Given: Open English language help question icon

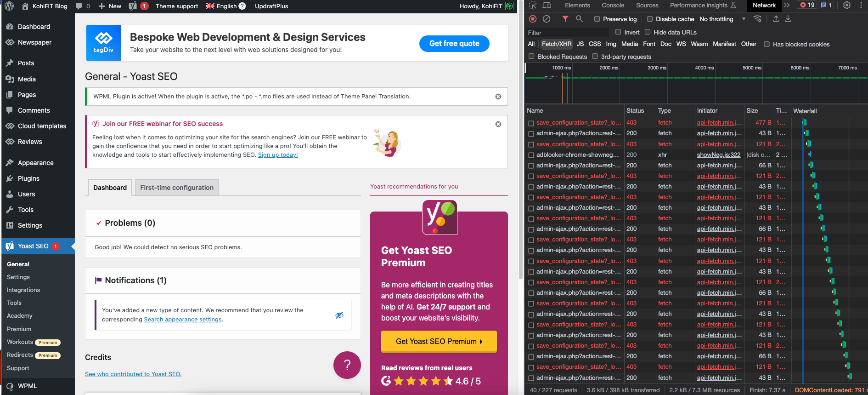Looking at the screenshot, I should tap(242, 6).
